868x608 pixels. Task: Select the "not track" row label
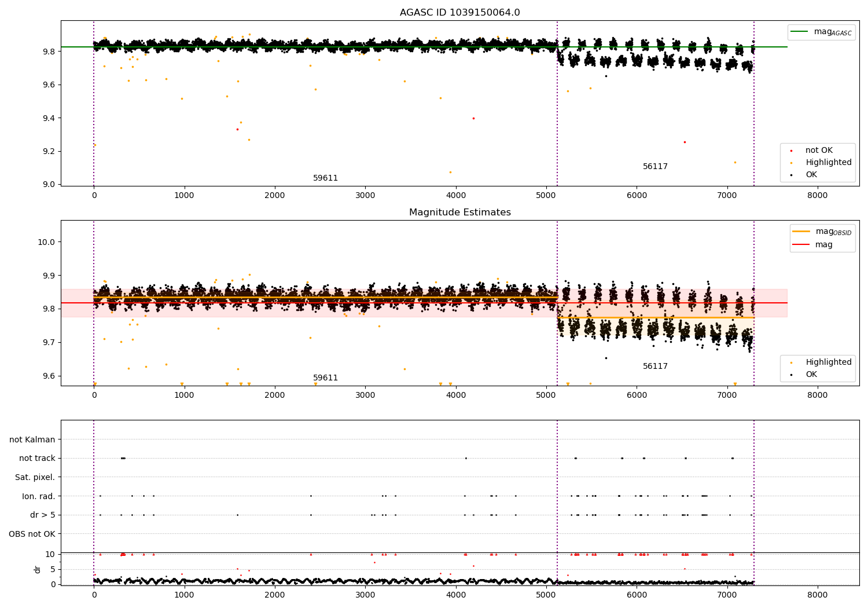tap(37, 459)
